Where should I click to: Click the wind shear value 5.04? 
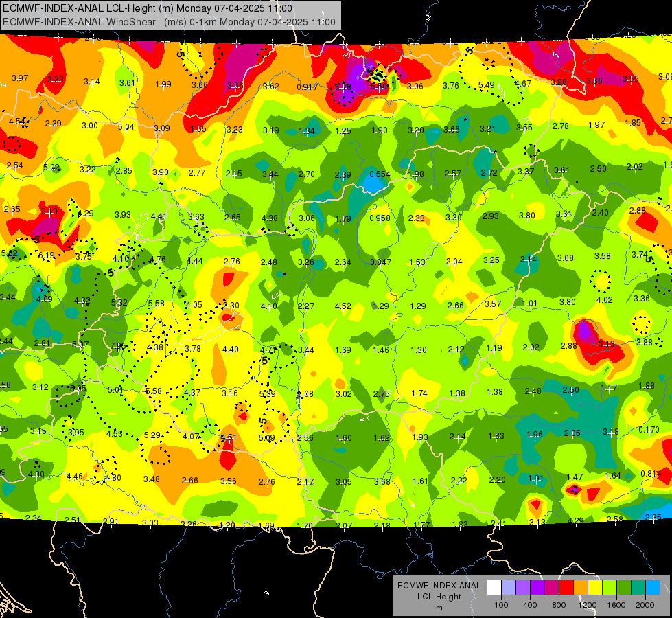tap(126, 126)
